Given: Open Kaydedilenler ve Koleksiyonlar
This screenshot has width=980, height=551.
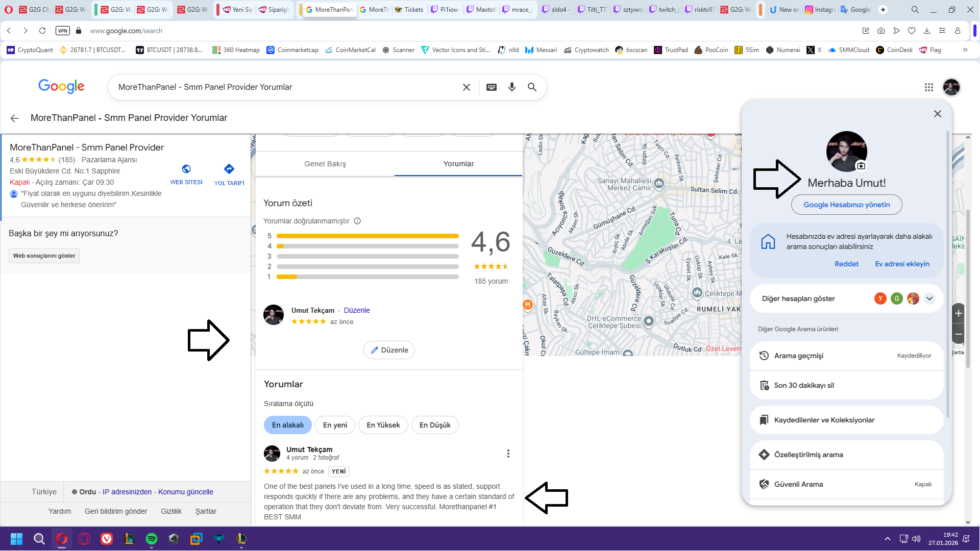Looking at the screenshot, I should pos(846,420).
